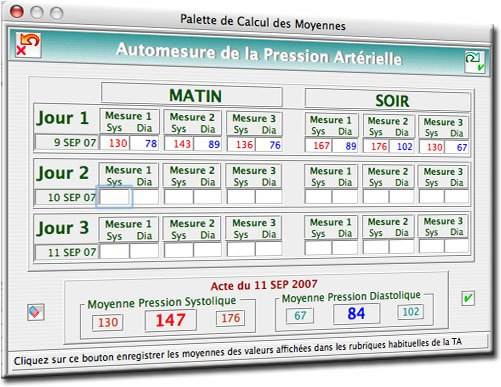Viewport: 501px width, 387px height.
Task: Close the window with red button
Action: tap(17, 11)
